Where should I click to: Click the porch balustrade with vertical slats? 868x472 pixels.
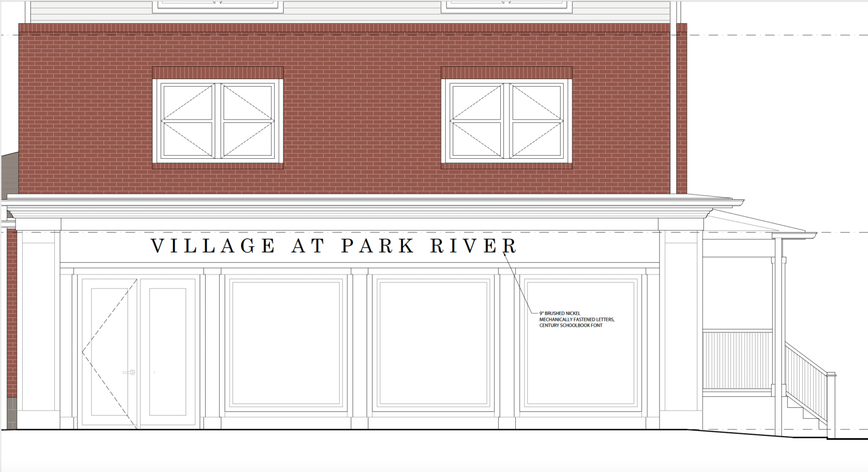(737, 360)
